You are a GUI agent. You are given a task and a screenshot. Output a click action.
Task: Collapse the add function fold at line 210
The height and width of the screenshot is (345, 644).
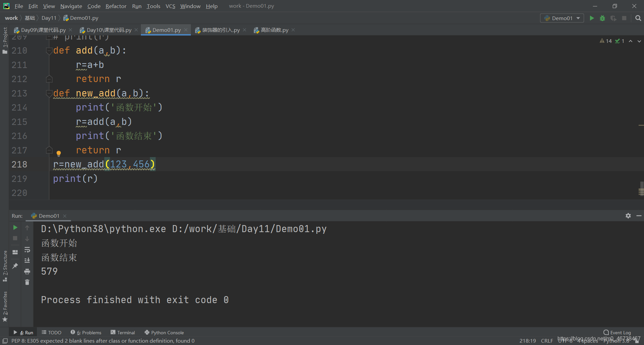pos(49,51)
